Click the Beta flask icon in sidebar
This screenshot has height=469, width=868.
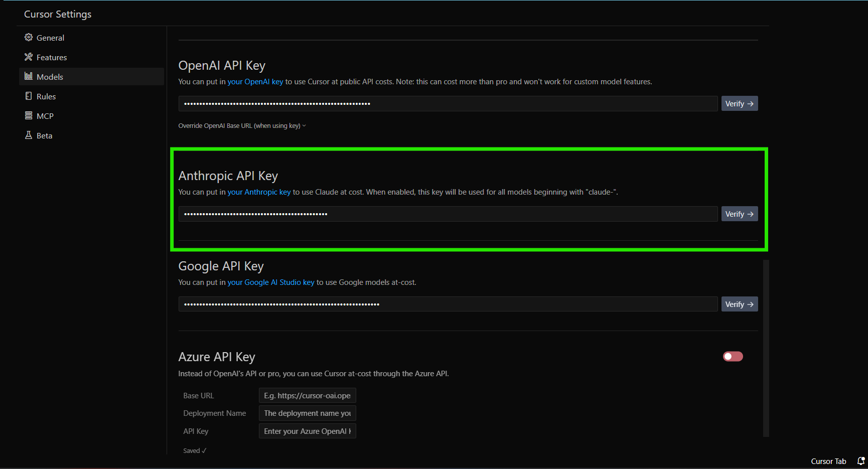(x=29, y=135)
